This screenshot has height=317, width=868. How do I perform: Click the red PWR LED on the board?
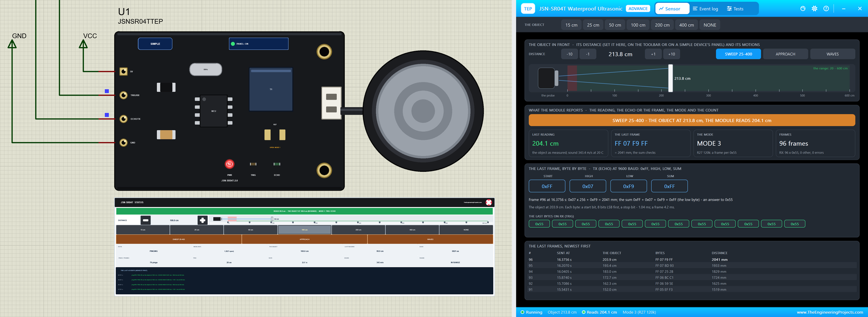(x=230, y=164)
